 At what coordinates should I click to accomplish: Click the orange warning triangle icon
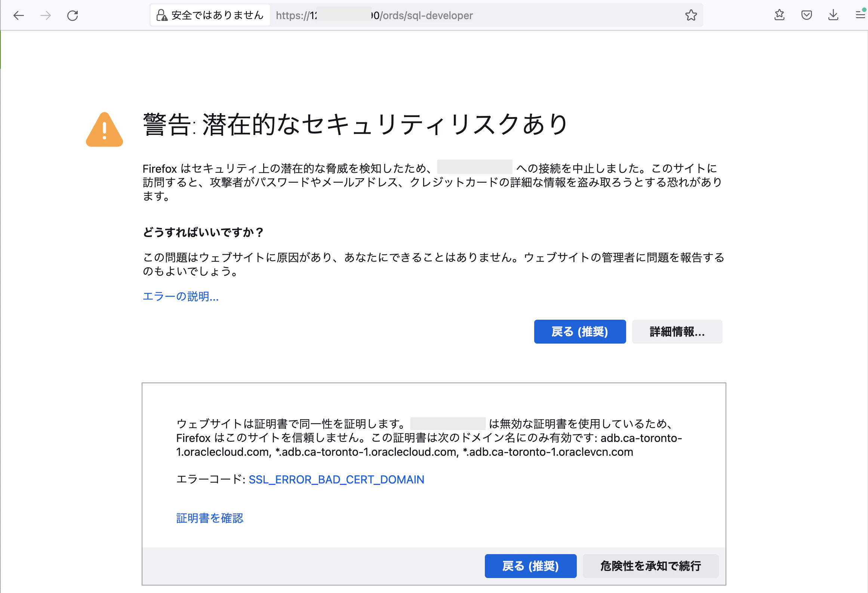105,130
